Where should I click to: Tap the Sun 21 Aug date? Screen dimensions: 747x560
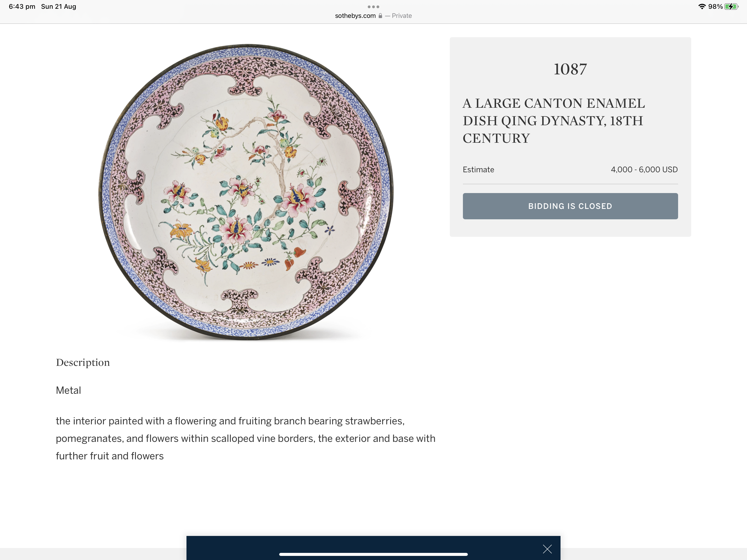point(59,6)
